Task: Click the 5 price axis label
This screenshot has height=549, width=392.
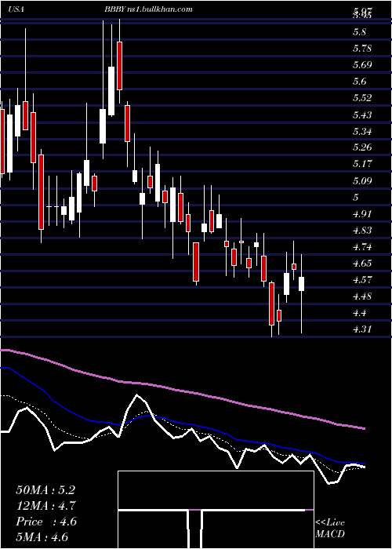Action: pos(356,197)
